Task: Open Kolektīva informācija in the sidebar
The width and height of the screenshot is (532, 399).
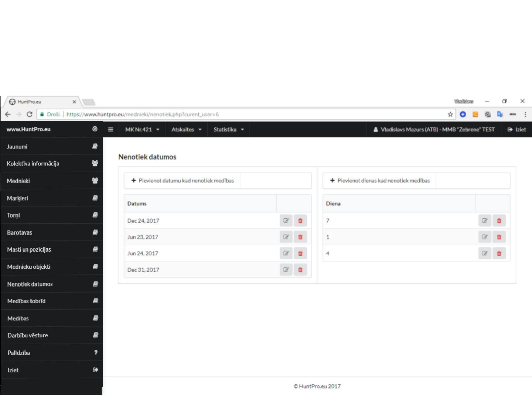Action: pos(52,163)
